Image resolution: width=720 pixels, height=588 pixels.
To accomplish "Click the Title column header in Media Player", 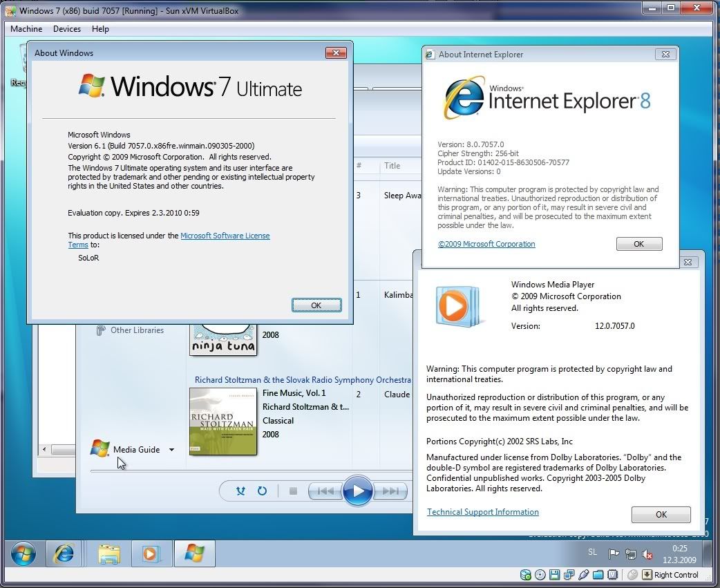I will (x=392, y=166).
